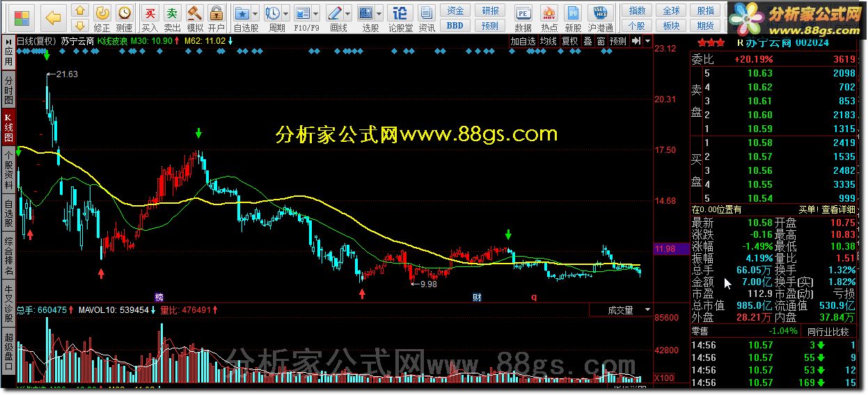Image resolution: width=868 pixels, height=395 pixels.
Task: Click the 预测 toolbar button below 研报
Action: tap(490, 26)
